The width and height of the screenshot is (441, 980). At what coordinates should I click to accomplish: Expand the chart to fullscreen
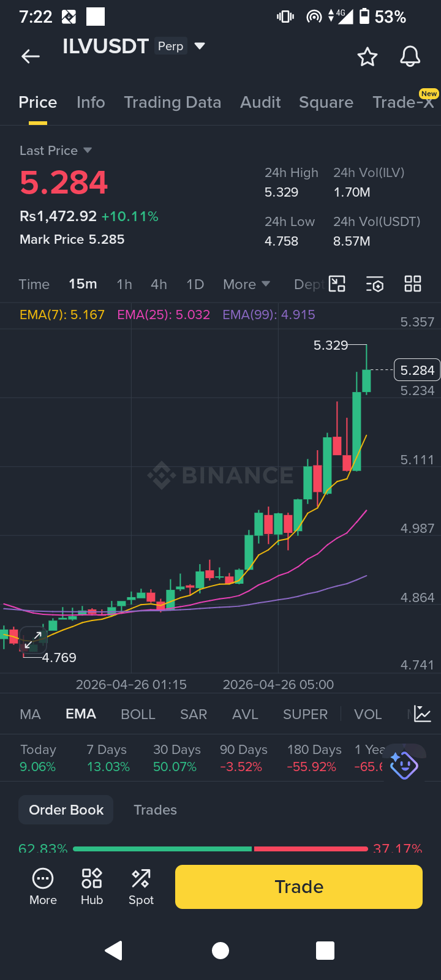tap(33, 641)
